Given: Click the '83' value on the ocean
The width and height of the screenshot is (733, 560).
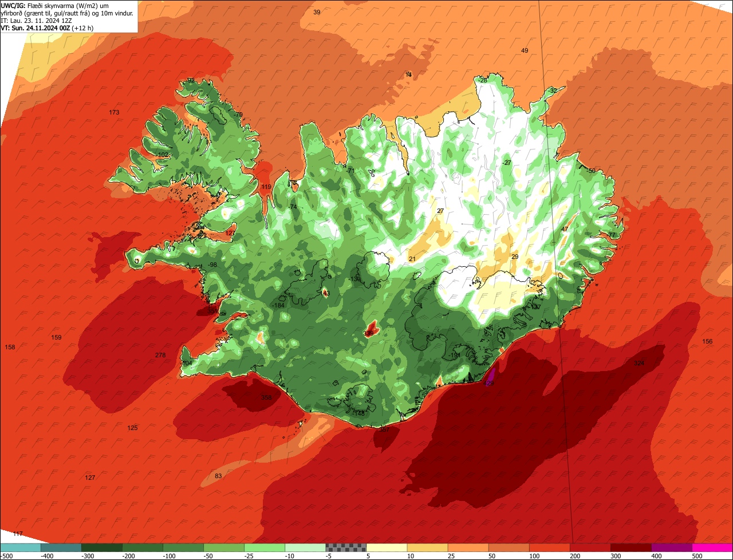Looking at the screenshot, I should point(218,476).
